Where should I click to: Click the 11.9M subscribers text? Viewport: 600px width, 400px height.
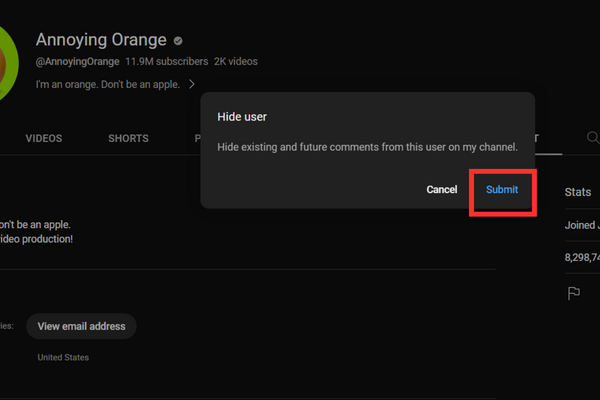pos(167,62)
